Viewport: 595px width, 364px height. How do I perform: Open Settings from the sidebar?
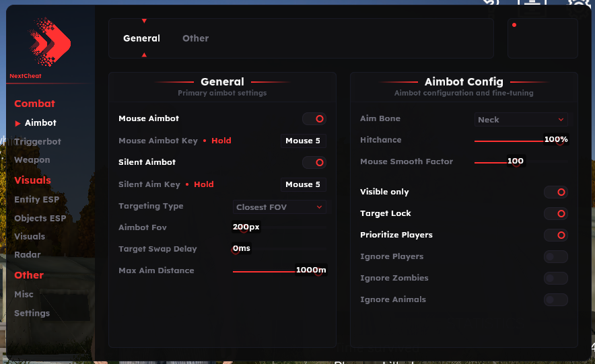pos(32,314)
